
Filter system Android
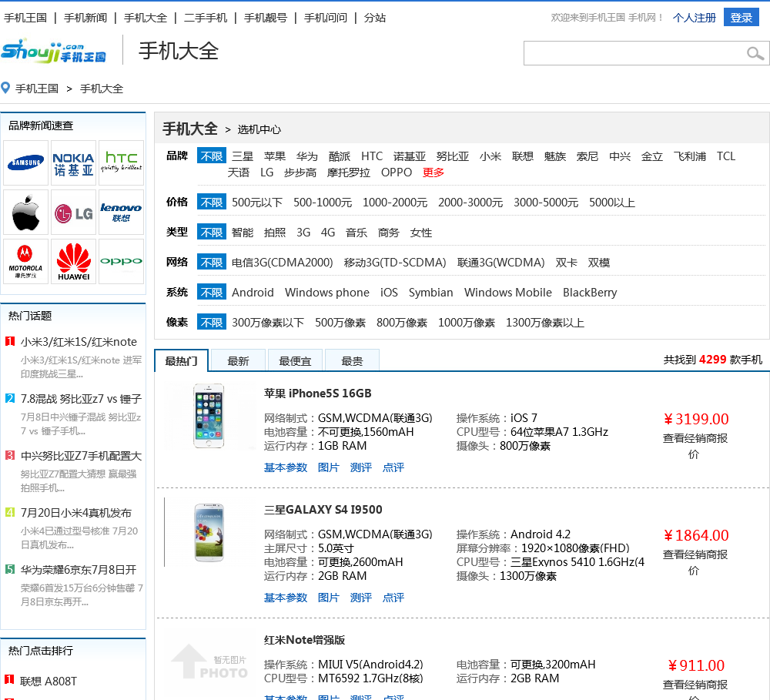click(x=253, y=293)
